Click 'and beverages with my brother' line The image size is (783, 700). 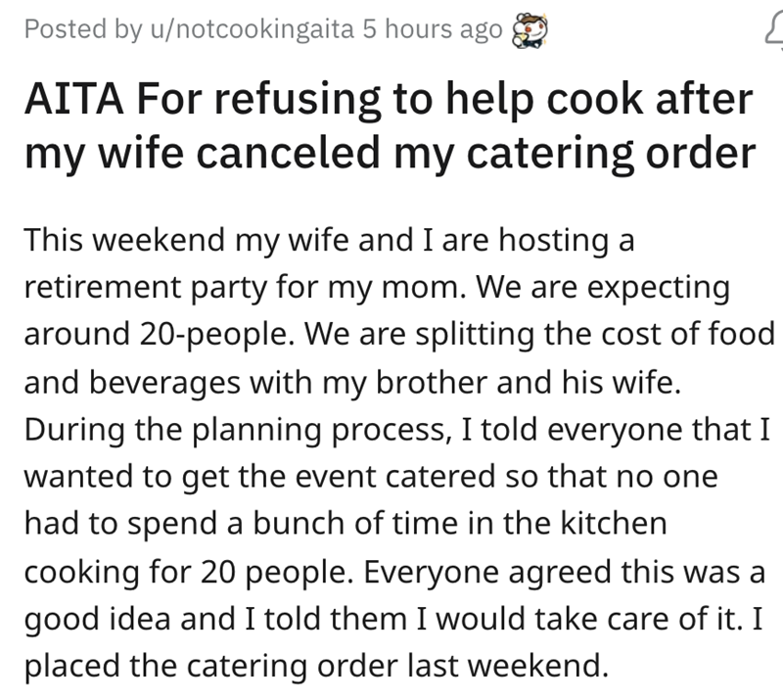(x=245, y=381)
